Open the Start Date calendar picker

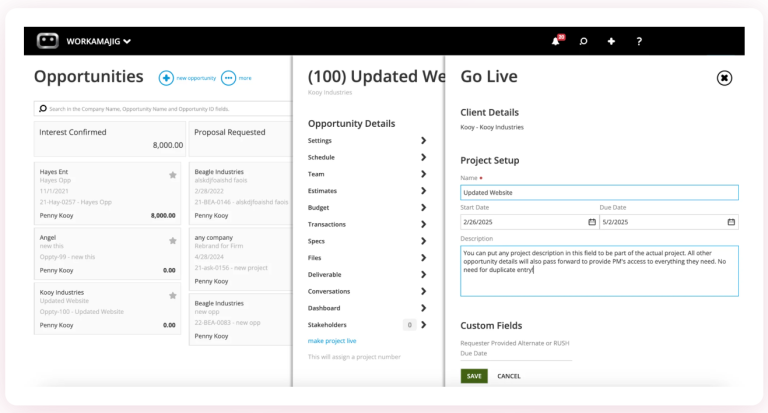click(x=593, y=222)
